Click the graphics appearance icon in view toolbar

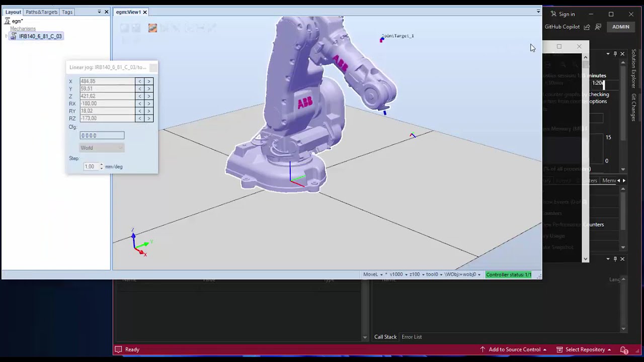152,28
